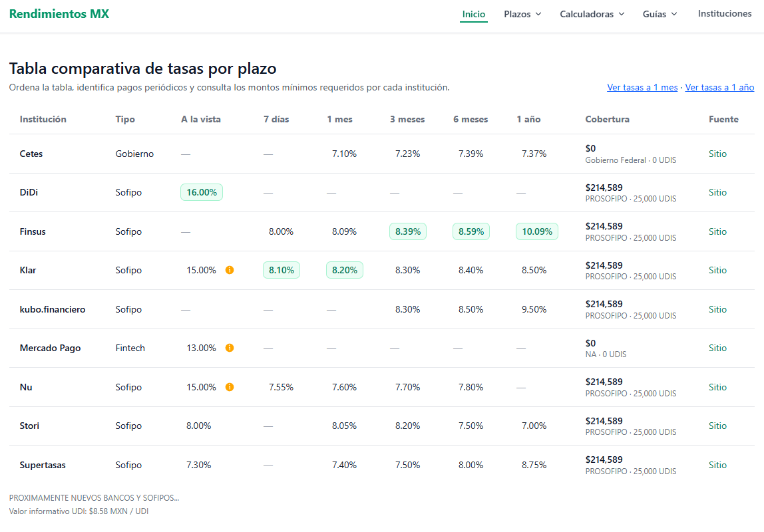
Task: Sort table by the '1 año' column header
Action: (x=528, y=120)
